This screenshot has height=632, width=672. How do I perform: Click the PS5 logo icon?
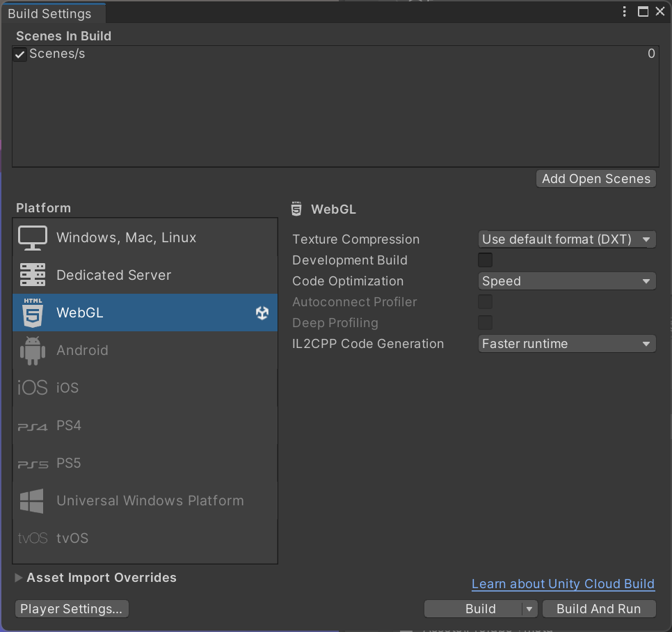33,464
